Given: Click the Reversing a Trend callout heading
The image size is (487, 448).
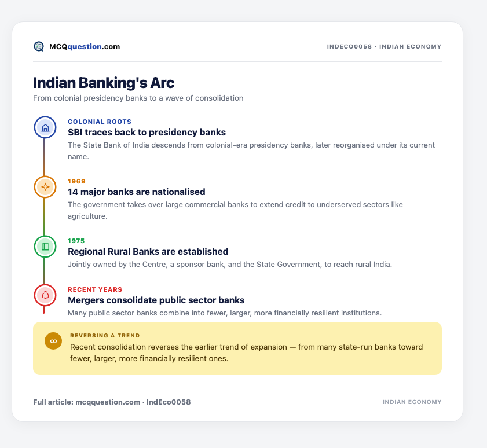Looking at the screenshot, I should click(x=105, y=336).
